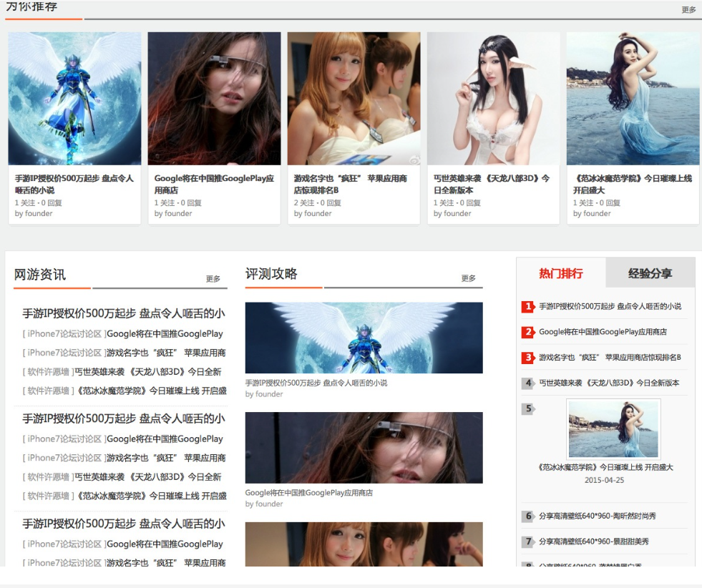Open the elf-ear cosplay card image
This screenshot has height=588, width=702.
point(493,99)
